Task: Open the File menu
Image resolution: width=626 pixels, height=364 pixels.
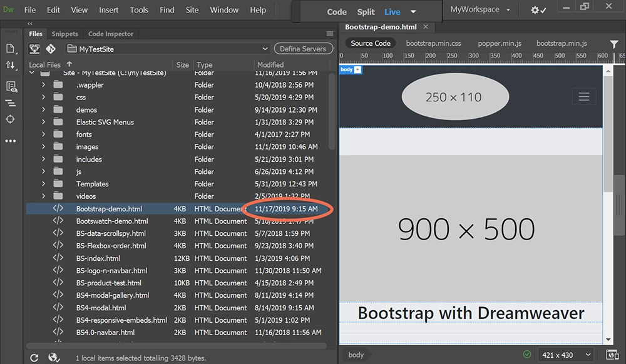Action: (30, 10)
